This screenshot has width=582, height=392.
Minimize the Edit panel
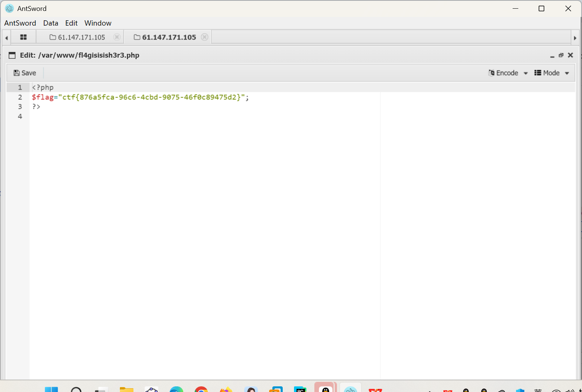pyautogui.click(x=552, y=56)
